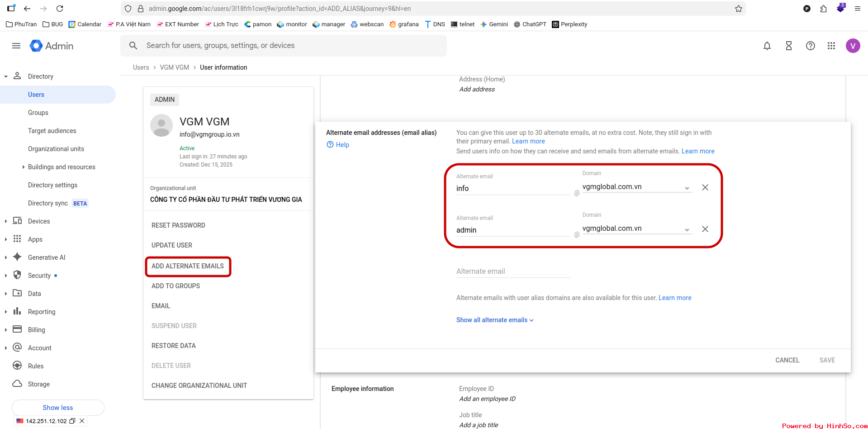Click the Users breadcrumb

click(141, 67)
